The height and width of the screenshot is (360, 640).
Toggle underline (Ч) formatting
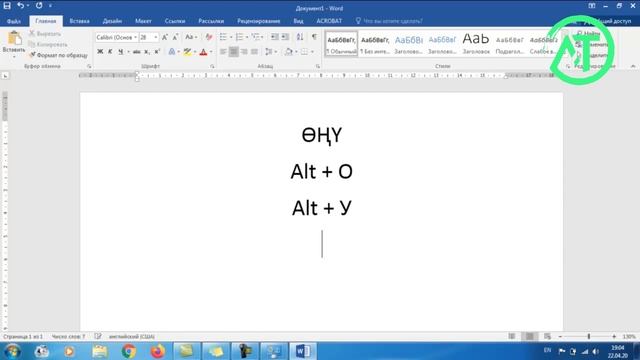point(120,52)
